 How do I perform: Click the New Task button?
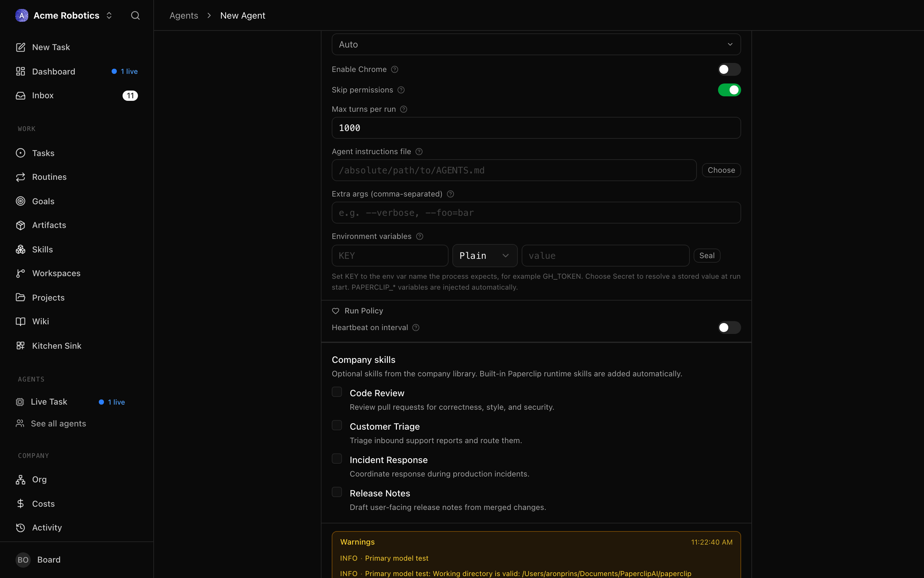[x=77, y=48]
